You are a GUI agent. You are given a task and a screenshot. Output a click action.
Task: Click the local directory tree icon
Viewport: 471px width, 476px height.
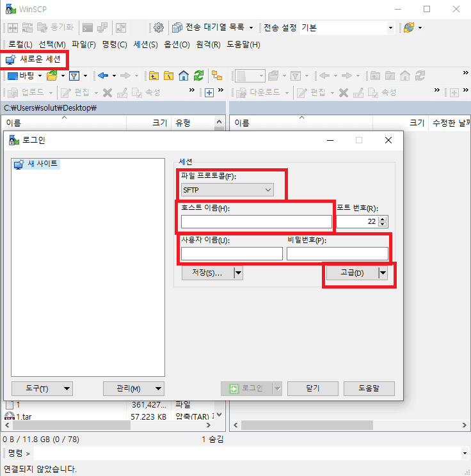click(217, 75)
